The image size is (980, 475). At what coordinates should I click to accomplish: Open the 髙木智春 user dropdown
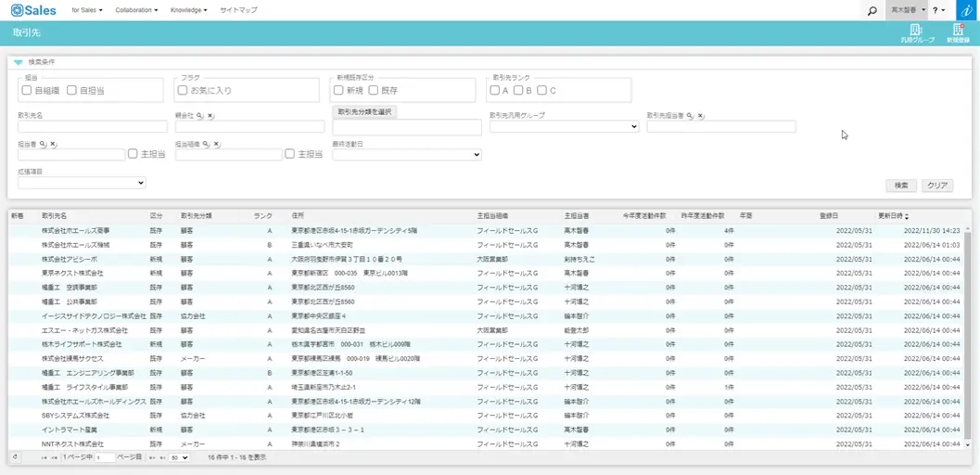907,10
